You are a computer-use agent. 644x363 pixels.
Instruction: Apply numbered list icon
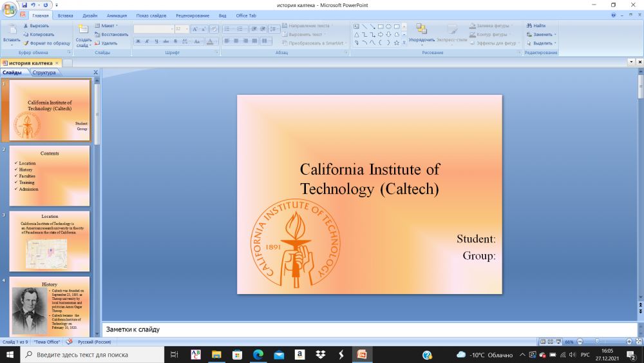(x=241, y=29)
